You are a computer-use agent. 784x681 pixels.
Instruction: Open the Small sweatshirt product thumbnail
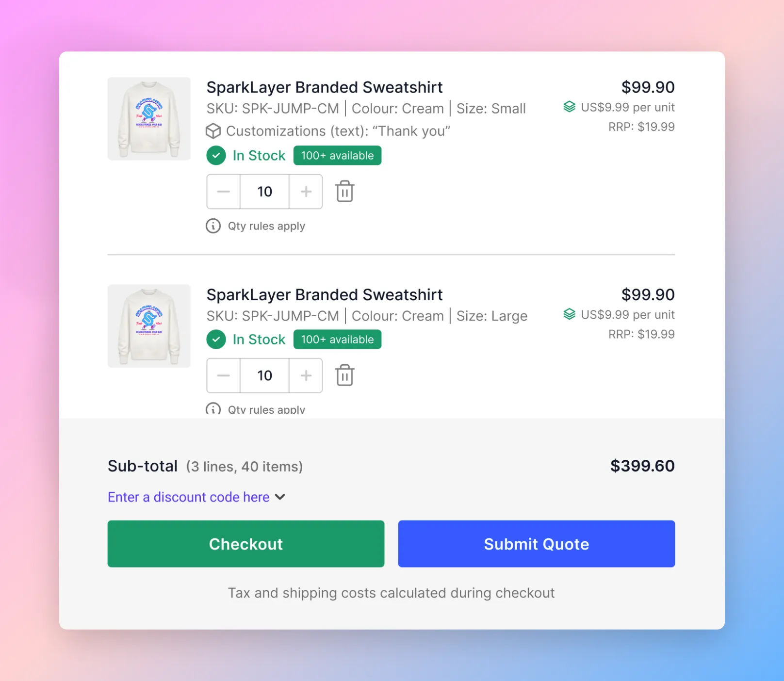pos(149,119)
